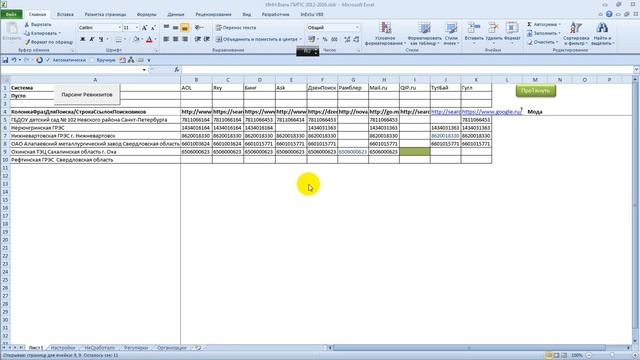Open the Name Box dropdown arrow
Image resolution: width=640 pixels, height=360 pixels.
144,70
